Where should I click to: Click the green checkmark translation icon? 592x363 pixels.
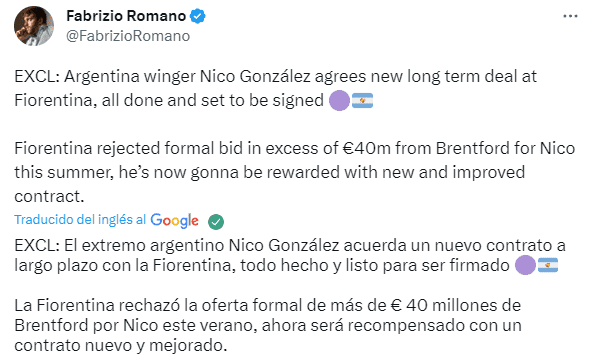click(x=216, y=222)
